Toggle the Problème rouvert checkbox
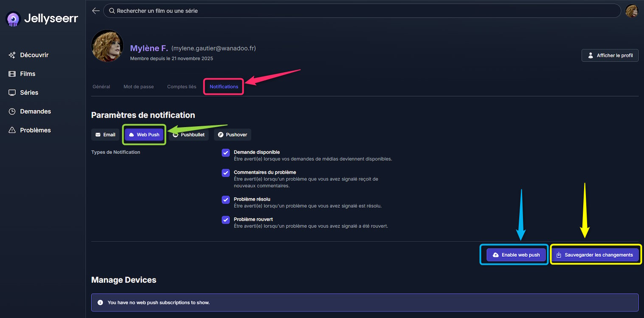 click(226, 220)
